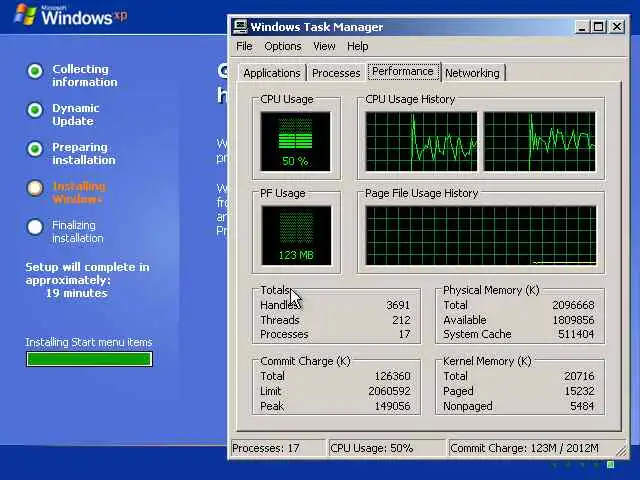Image resolution: width=640 pixels, height=480 pixels.
Task: Click the Task Manager title bar icon
Action: pyautogui.click(x=240, y=27)
